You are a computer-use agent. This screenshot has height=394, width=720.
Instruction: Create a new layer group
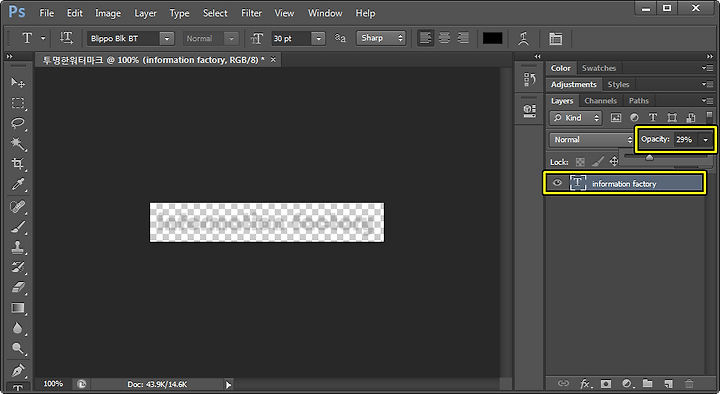[x=647, y=383]
